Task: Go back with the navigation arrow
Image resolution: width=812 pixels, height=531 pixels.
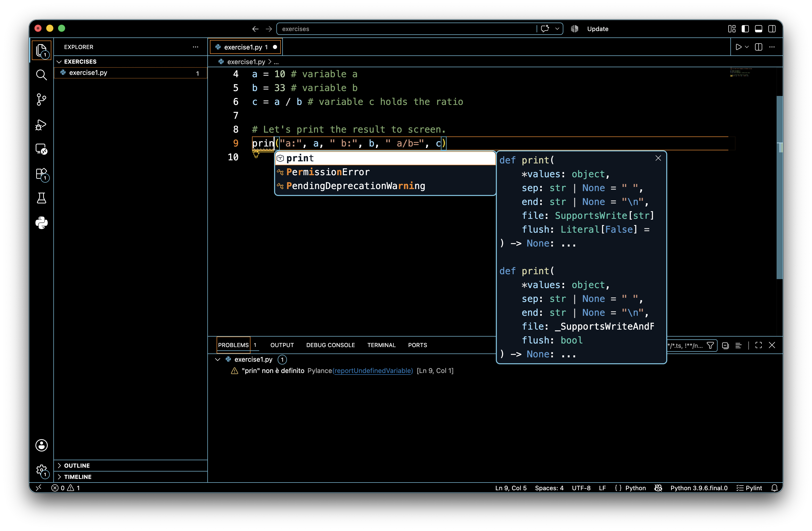Action: click(255, 29)
